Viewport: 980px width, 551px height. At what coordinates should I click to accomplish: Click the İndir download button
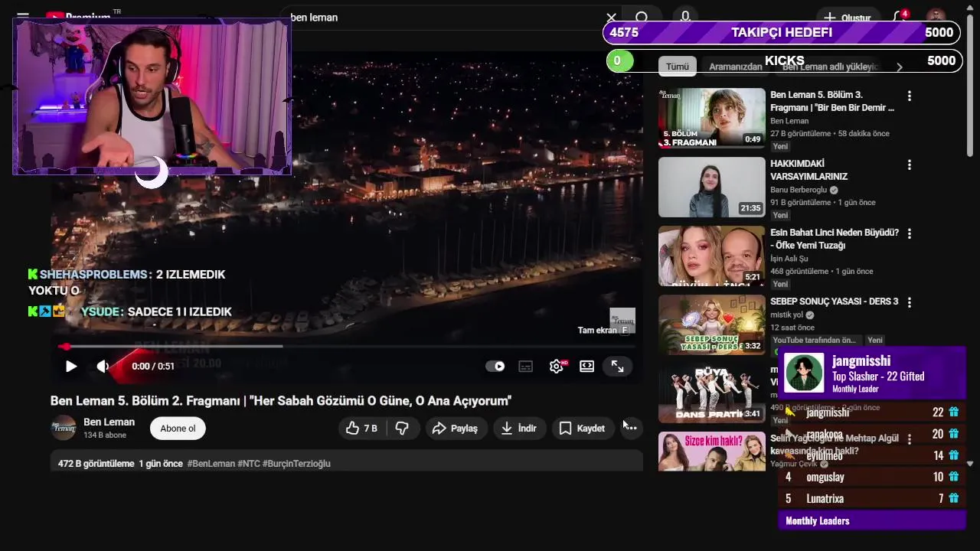click(518, 429)
